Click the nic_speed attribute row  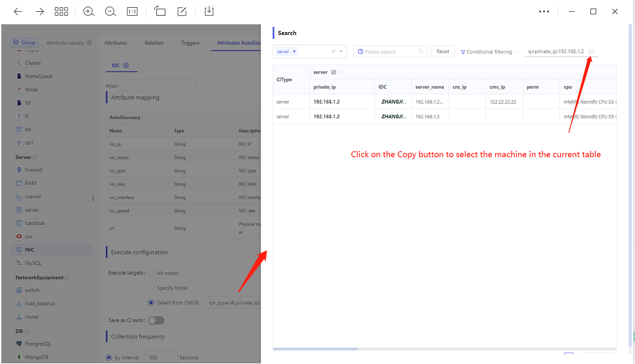(x=183, y=211)
